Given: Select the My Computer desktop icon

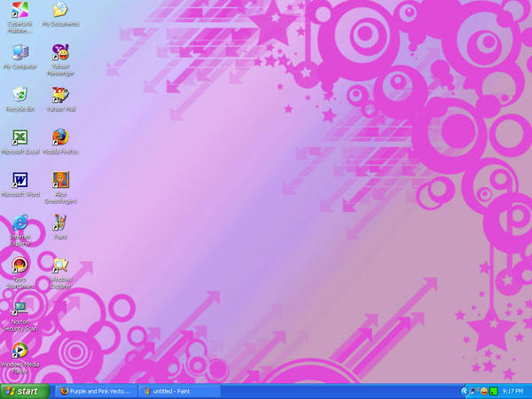Looking at the screenshot, I should pos(20,52).
